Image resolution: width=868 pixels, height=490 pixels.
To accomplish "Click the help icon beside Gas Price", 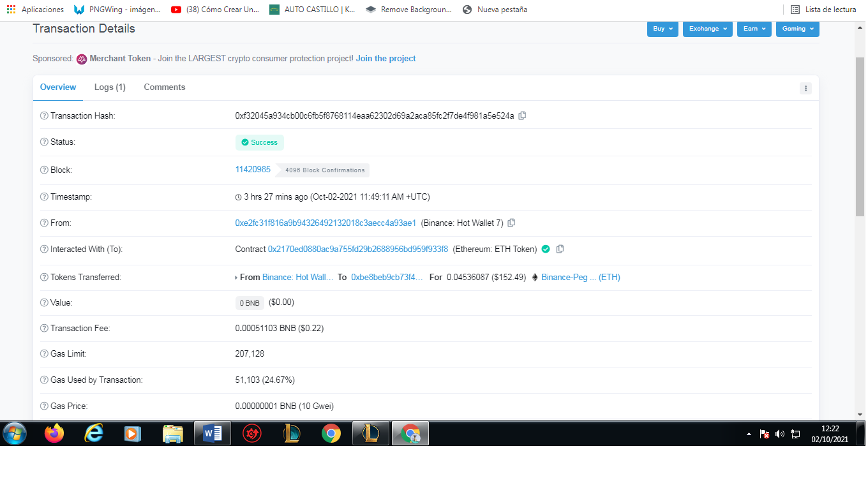I will pos(44,406).
